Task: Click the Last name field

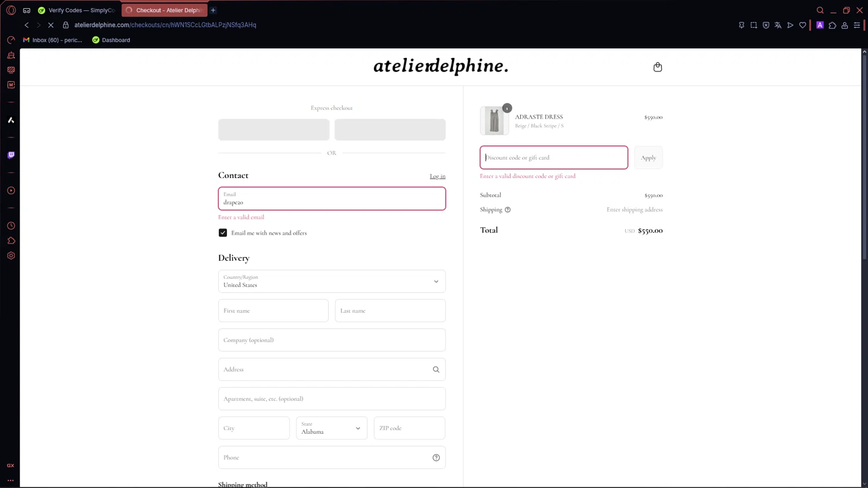Action: (390, 310)
